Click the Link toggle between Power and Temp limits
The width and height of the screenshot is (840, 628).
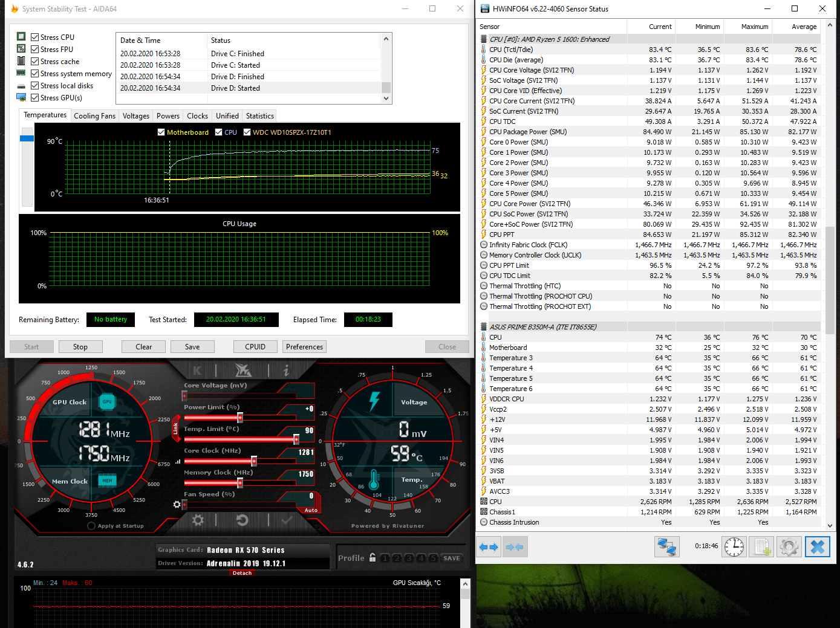176,429
